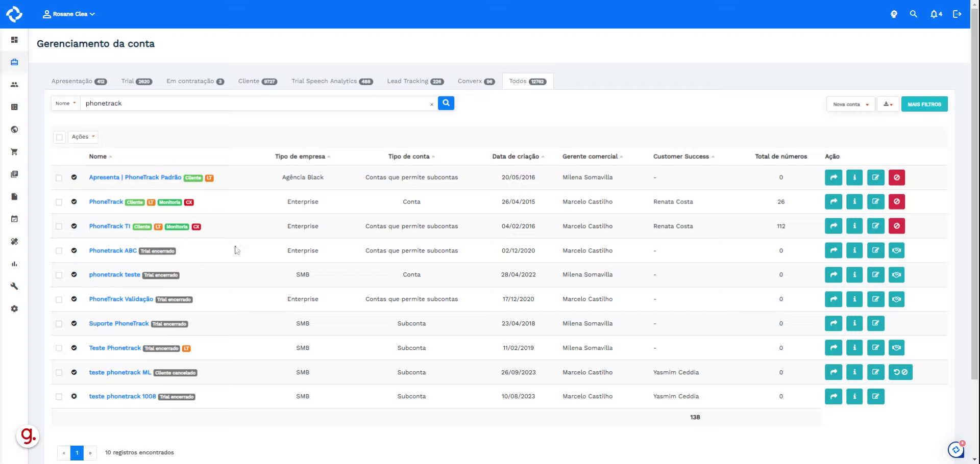Clear the phonetrack search text with x
Image resolution: width=980 pixels, height=464 pixels.
pos(432,104)
